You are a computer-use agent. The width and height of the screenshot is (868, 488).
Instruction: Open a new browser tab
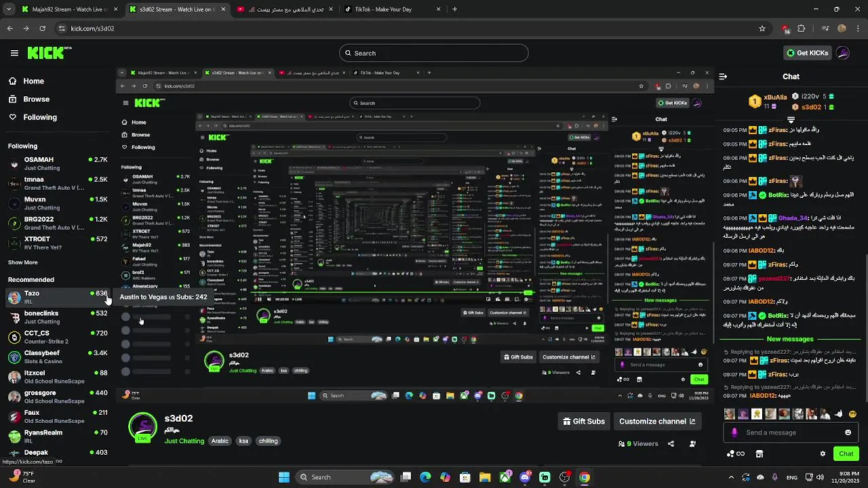pos(454,9)
